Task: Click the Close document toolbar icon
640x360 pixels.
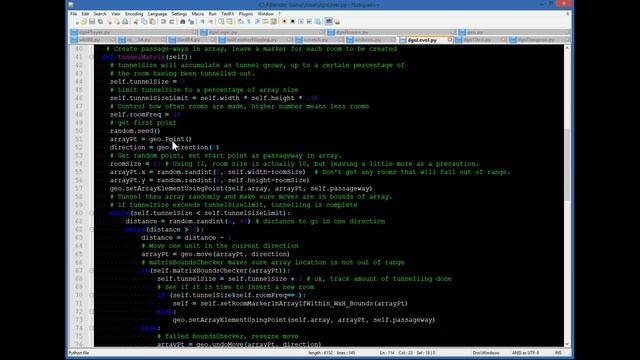Action: pyautogui.click(x=109, y=21)
